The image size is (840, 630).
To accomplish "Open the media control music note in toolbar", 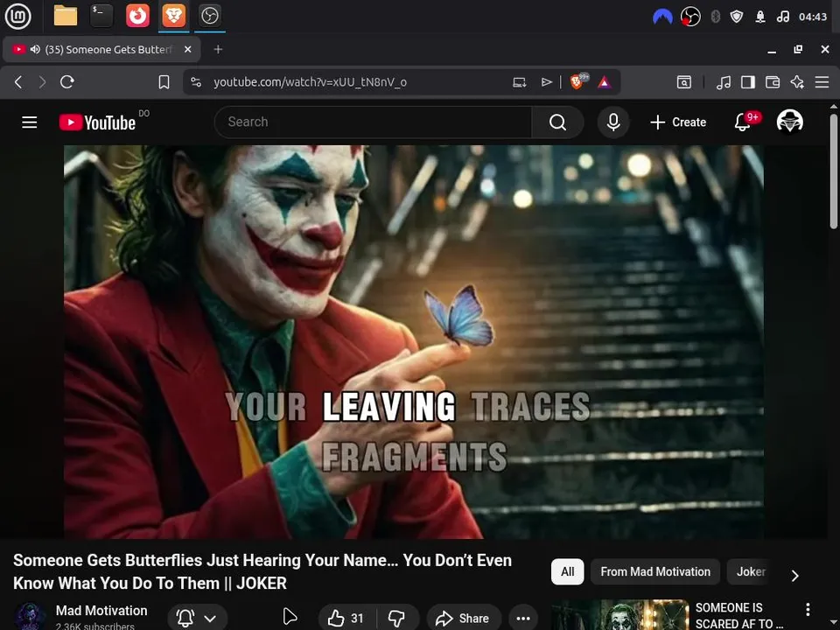I will [724, 82].
